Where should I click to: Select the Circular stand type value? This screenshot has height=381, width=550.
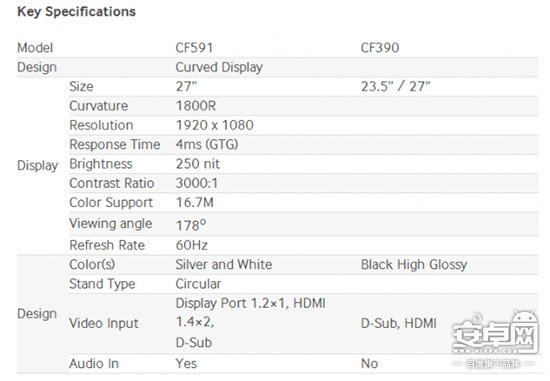(x=198, y=283)
